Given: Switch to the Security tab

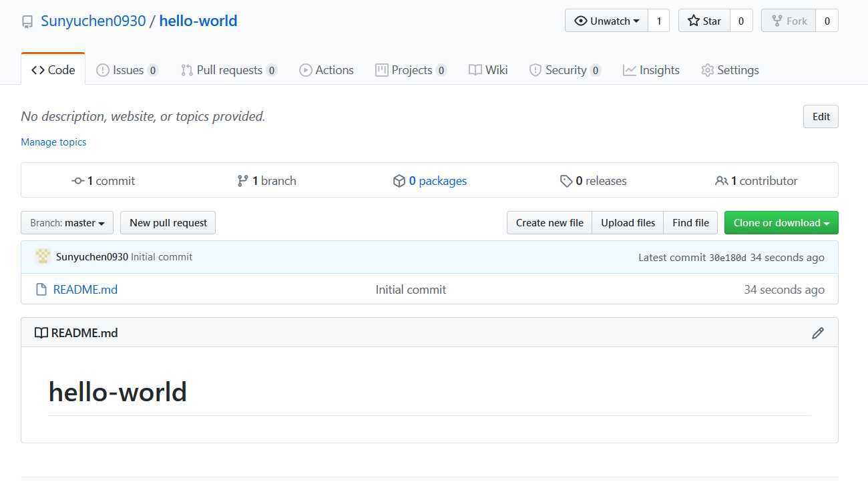Looking at the screenshot, I should click(565, 70).
